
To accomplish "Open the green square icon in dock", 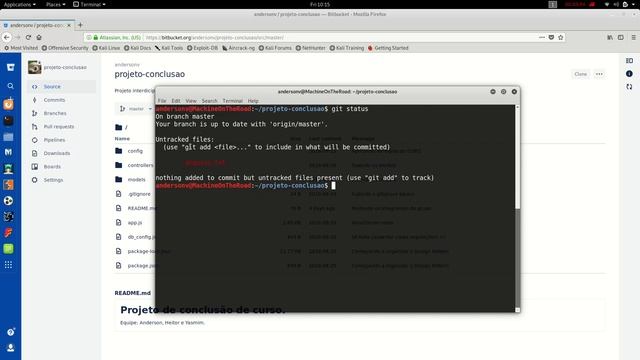I will [x=8, y=249].
